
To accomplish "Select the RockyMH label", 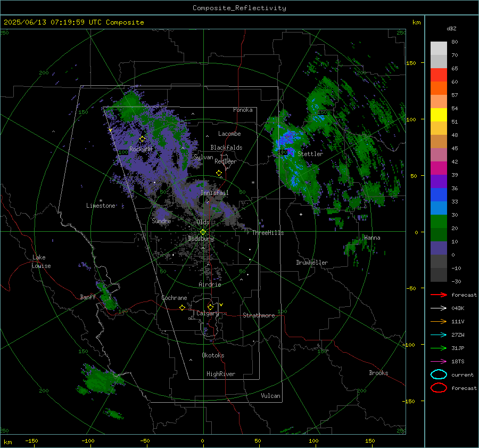I will click(141, 149).
